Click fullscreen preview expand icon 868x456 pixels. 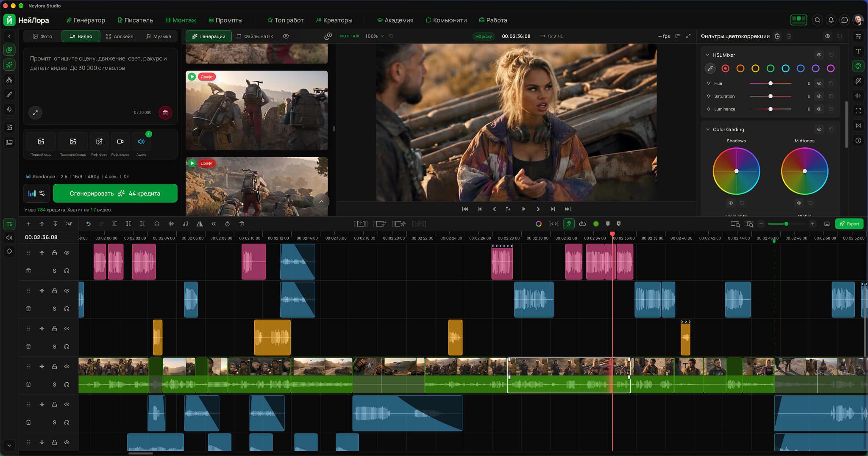click(x=688, y=36)
